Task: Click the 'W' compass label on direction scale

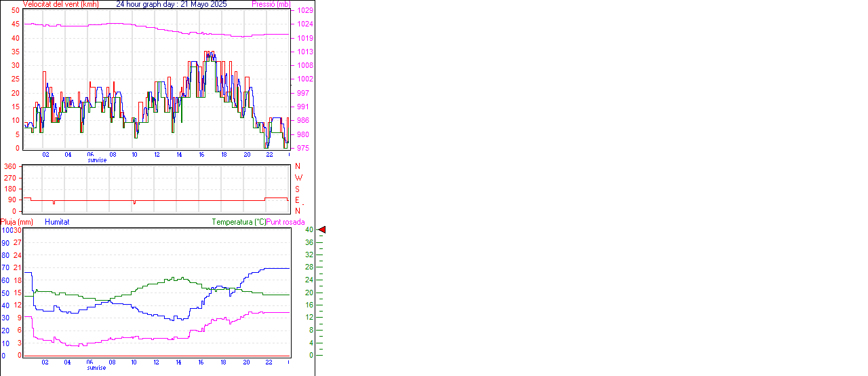Action: point(298,178)
